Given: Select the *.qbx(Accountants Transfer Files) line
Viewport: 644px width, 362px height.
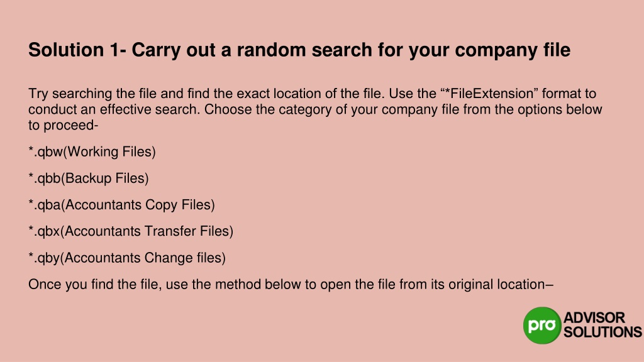Looking at the screenshot, I should point(131,231).
